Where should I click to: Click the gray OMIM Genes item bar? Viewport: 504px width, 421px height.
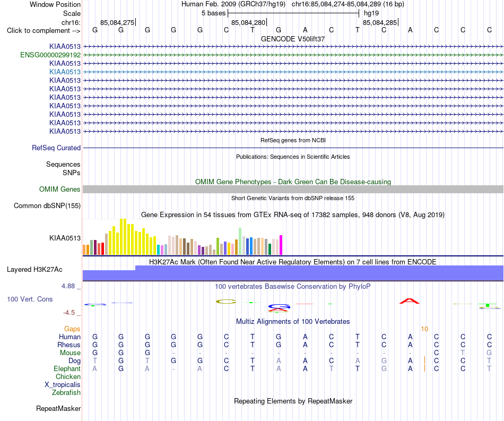293,189
